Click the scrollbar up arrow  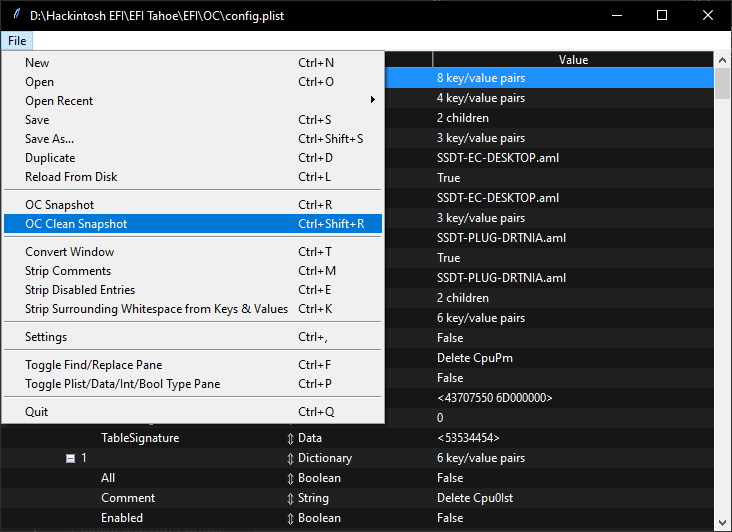click(722, 60)
